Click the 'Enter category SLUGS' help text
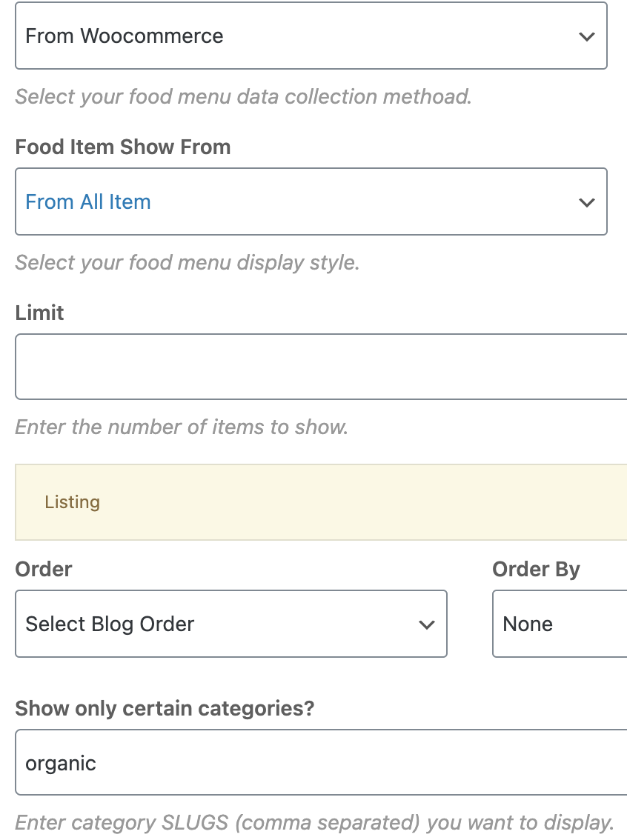Image resolution: width=627 pixels, height=840 pixels. pos(314,822)
